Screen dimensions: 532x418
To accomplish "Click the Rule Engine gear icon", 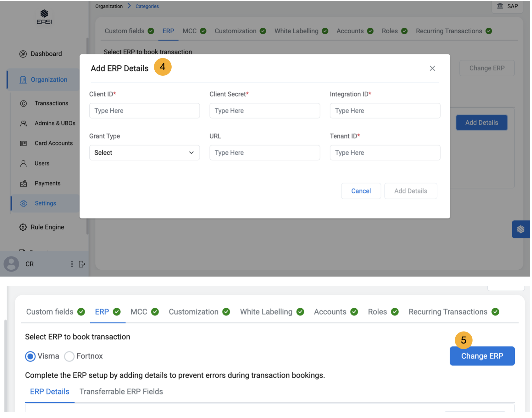I will pyautogui.click(x=23, y=227).
